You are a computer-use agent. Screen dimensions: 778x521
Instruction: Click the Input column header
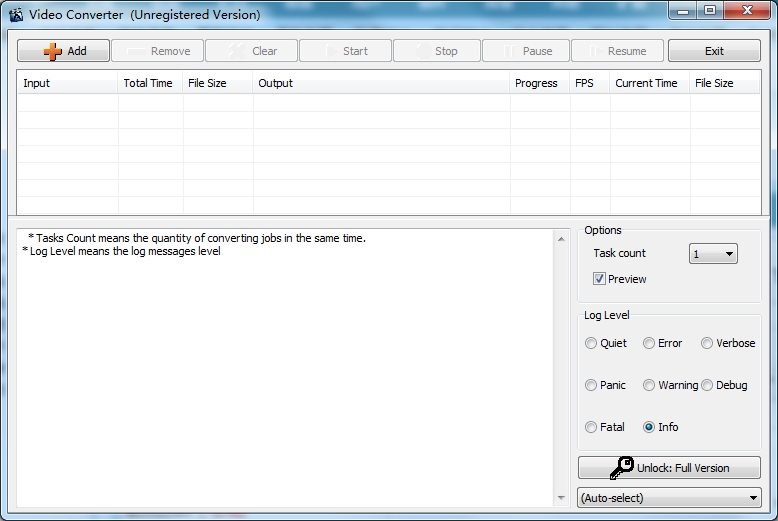click(x=67, y=83)
